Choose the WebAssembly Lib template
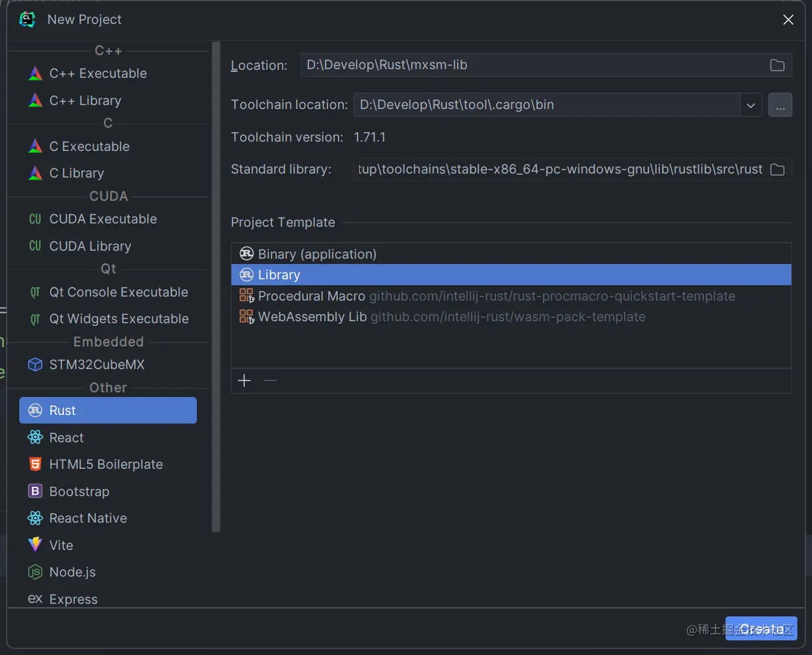 pos(511,317)
